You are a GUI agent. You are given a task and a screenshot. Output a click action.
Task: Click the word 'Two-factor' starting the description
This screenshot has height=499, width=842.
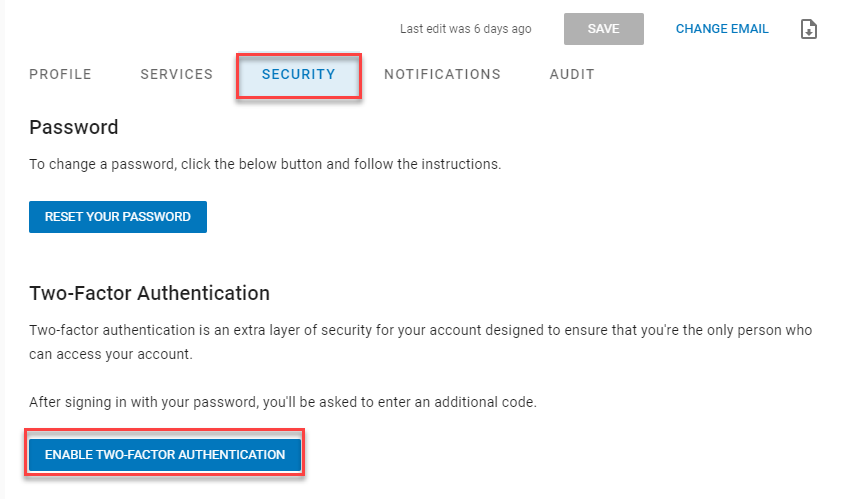(64, 330)
